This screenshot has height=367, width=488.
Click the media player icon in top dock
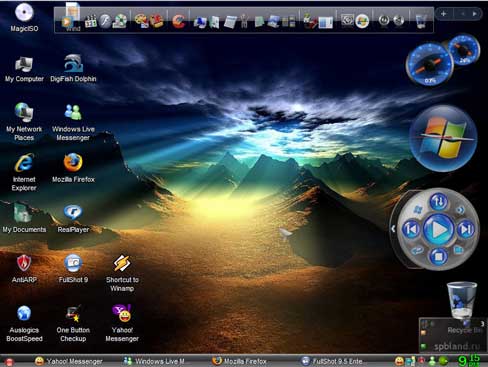[67, 22]
